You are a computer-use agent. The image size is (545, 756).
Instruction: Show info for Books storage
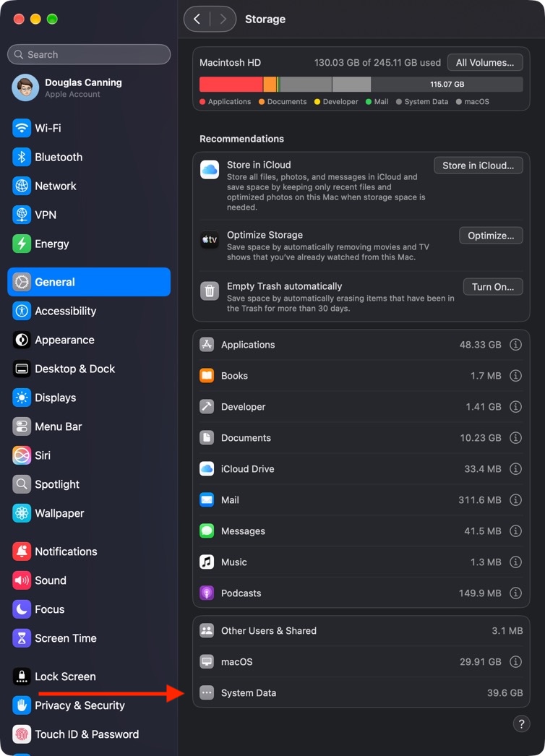[x=515, y=376]
